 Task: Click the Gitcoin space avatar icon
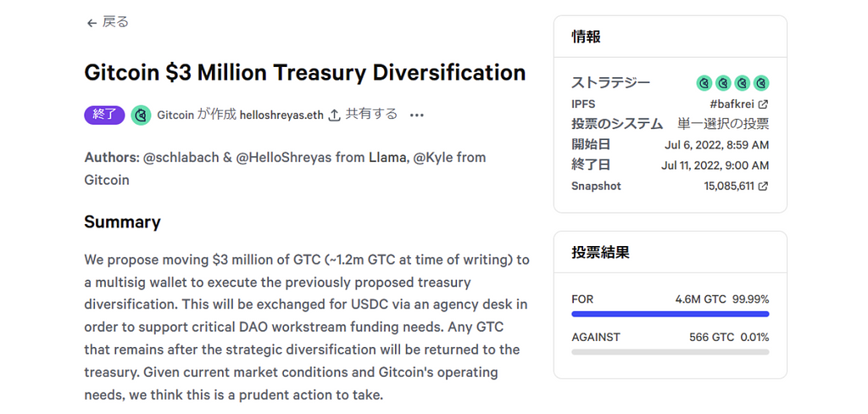(x=142, y=115)
